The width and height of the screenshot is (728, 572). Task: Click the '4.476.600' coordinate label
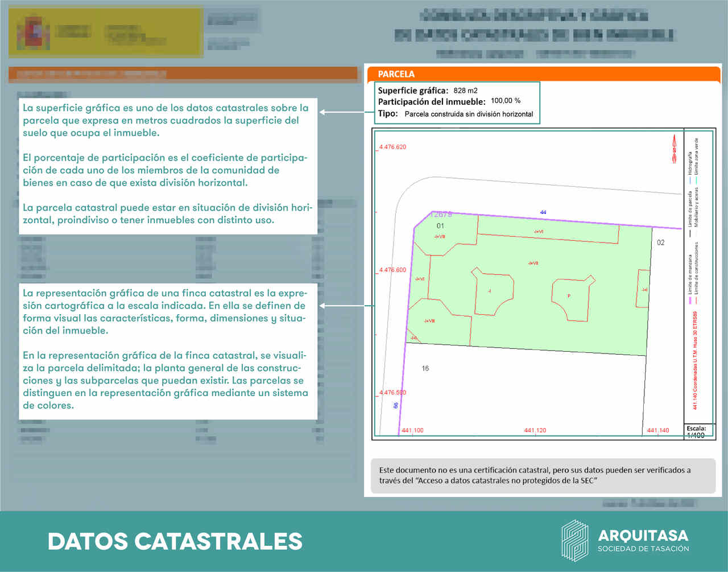click(392, 270)
